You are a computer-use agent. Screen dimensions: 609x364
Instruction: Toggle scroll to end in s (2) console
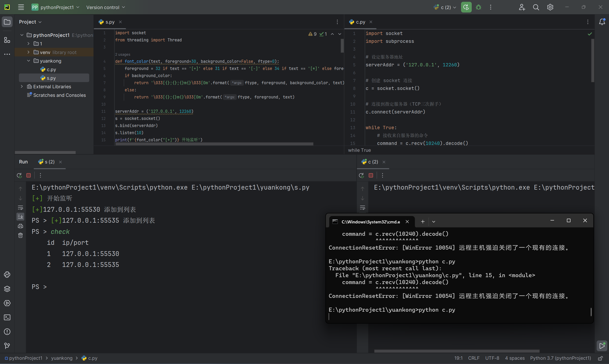pos(20,216)
